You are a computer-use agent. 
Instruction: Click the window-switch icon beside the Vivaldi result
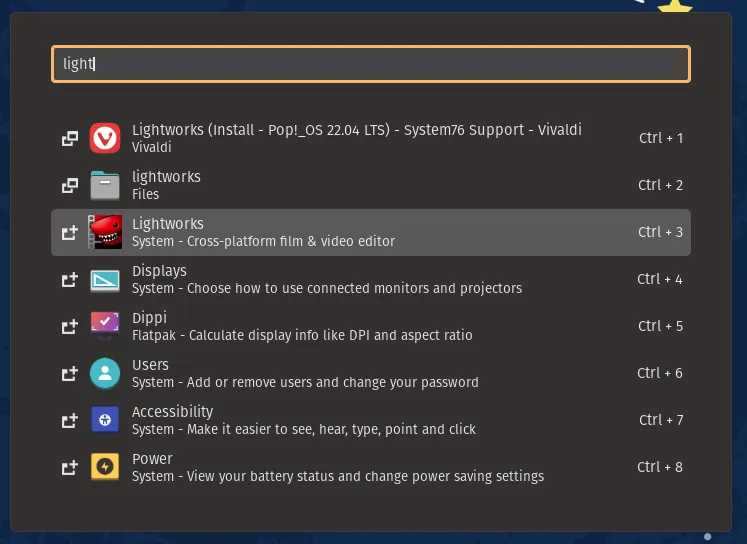coord(70,139)
